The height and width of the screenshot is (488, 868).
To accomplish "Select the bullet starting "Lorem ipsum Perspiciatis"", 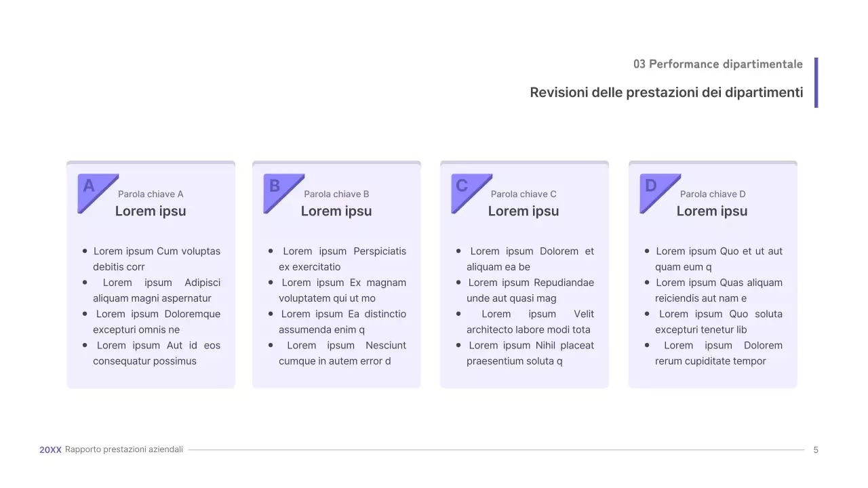I will point(342,259).
